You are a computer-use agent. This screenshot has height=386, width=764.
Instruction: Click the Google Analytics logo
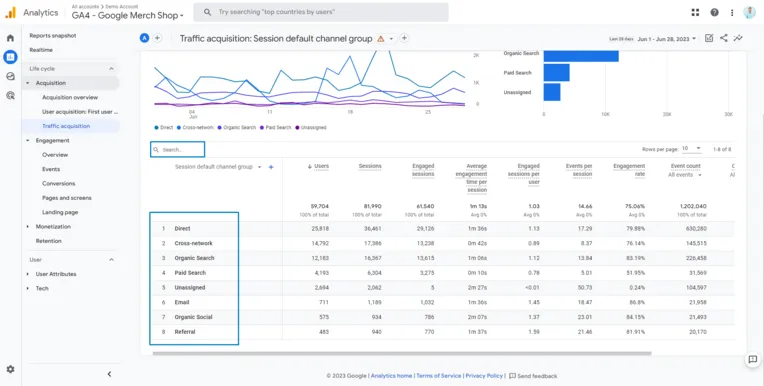11,13
